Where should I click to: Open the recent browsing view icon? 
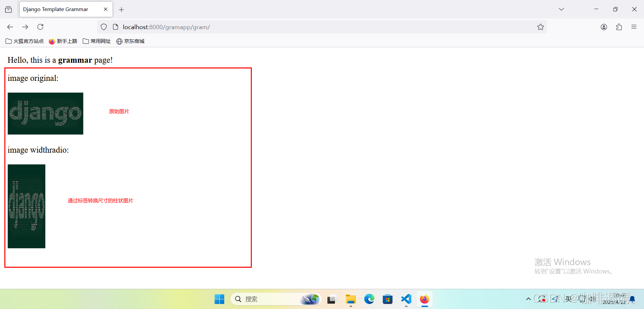pos(8,9)
